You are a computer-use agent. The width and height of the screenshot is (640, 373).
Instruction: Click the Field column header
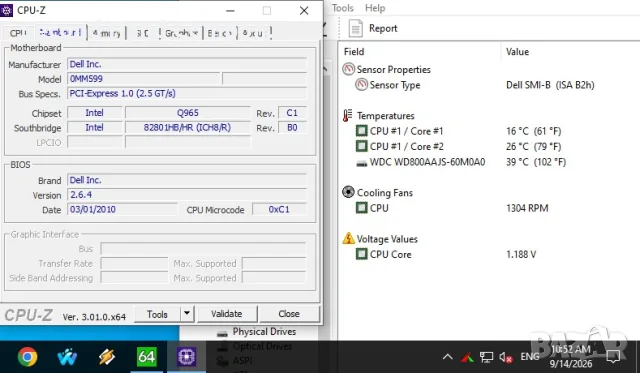pyautogui.click(x=354, y=52)
